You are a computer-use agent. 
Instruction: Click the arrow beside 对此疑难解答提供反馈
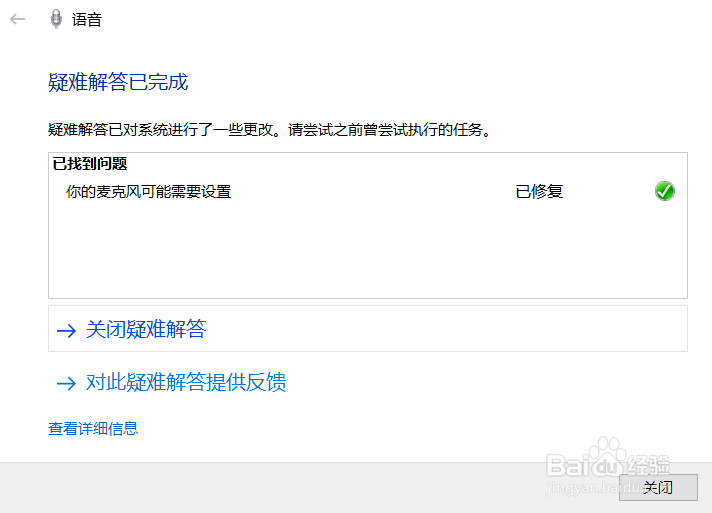click(66, 384)
